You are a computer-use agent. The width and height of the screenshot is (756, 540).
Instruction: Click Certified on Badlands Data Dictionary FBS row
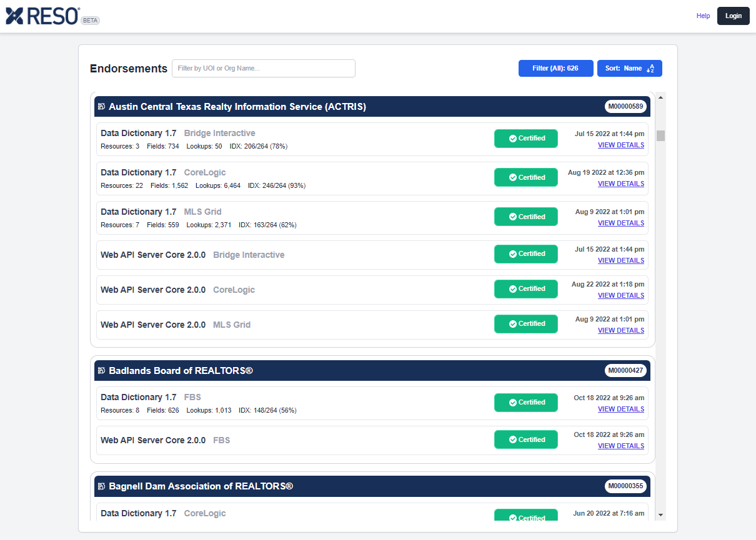point(526,403)
